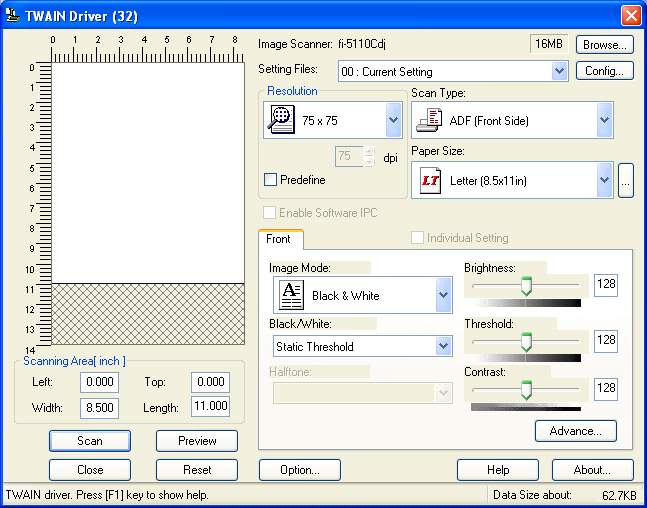Click the custom dpi field showing 75
This screenshot has width=647, height=508.
(x=349, y=156)
